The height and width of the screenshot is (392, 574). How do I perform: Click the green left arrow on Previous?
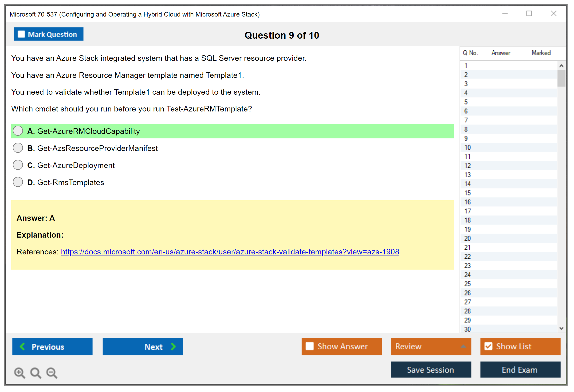point(22,346)
